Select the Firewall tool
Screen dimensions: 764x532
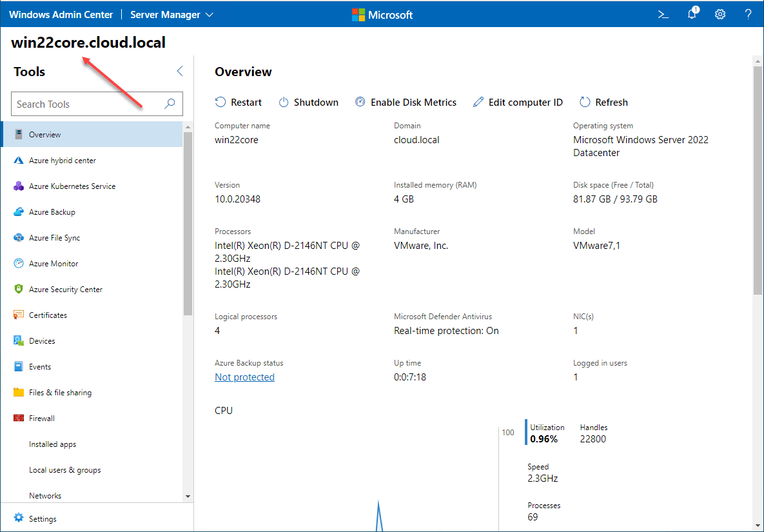(x=44, y=418)
